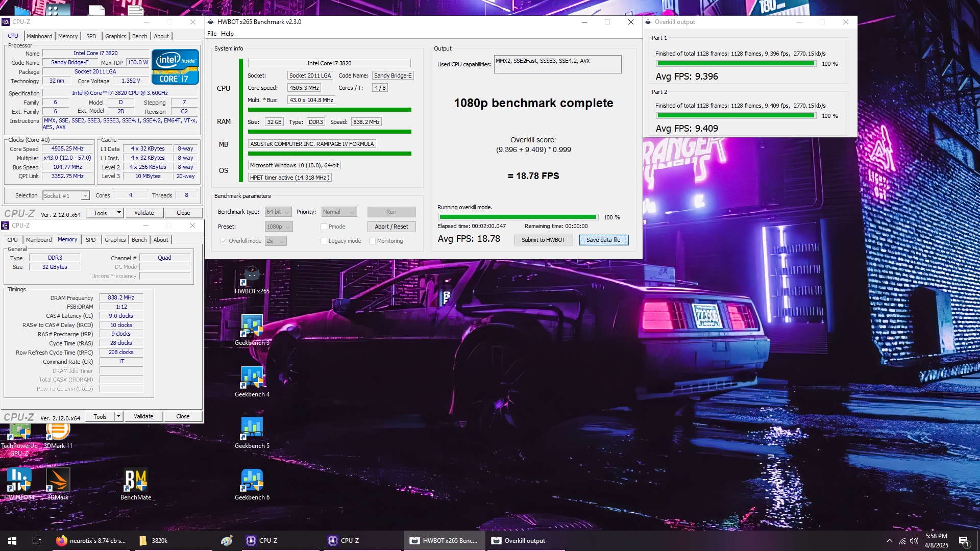The width and height of the screenshot is (980, 551).
Task: Open 3DMark desktop shortcut
Action: pyautogui.click(x=58, y=485)
